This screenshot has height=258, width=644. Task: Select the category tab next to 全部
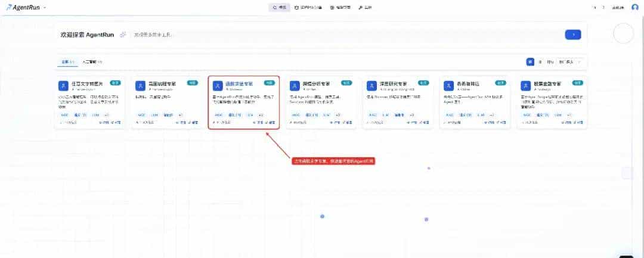point(92,62)
